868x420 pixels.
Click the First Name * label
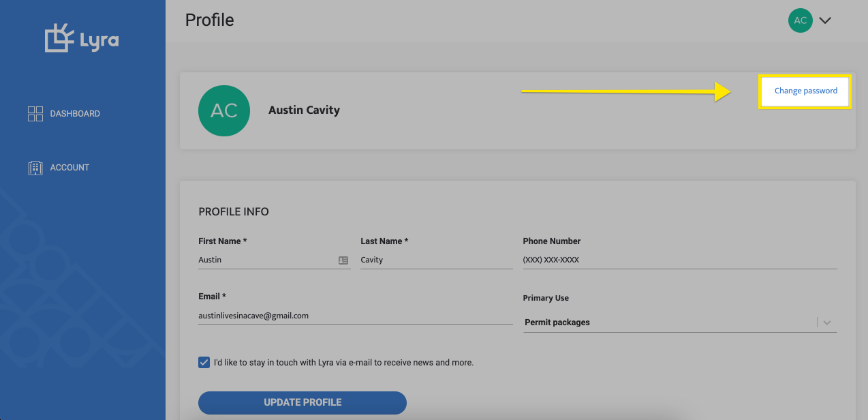point(223,241)
